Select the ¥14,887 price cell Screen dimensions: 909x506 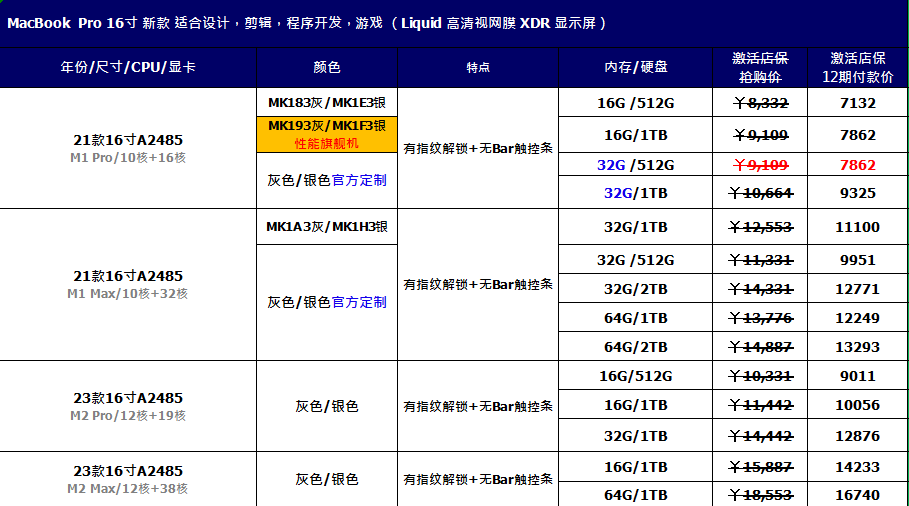click(x=760, y=347)
